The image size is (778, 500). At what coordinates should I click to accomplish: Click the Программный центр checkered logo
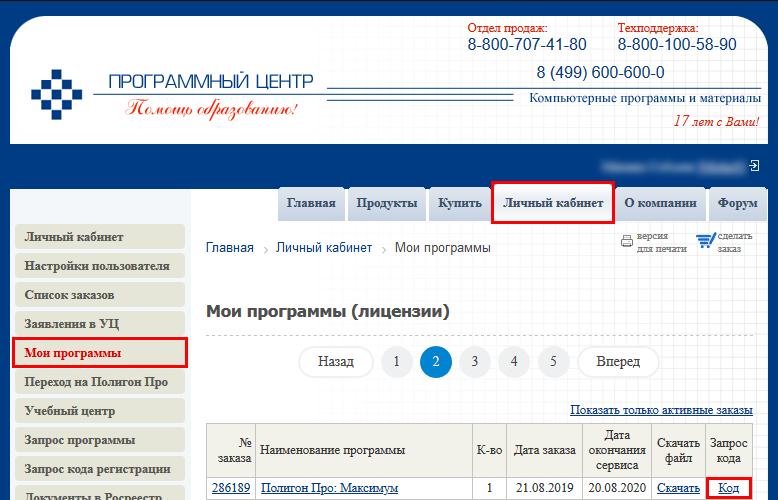coord(57,94)
